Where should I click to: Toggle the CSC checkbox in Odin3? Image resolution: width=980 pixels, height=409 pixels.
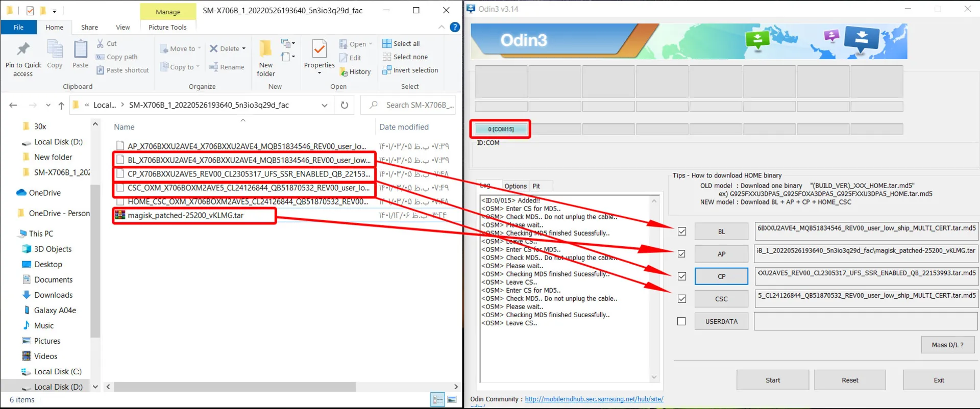point(681,299)
